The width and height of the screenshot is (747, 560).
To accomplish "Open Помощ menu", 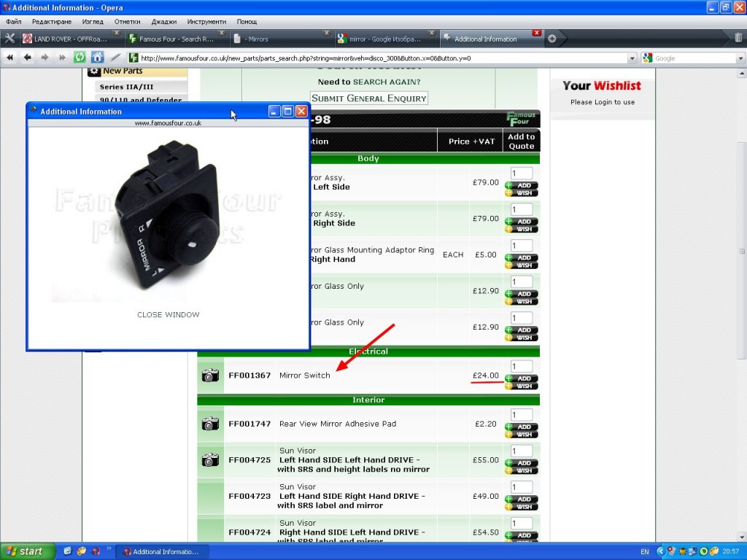I will 247,21.
